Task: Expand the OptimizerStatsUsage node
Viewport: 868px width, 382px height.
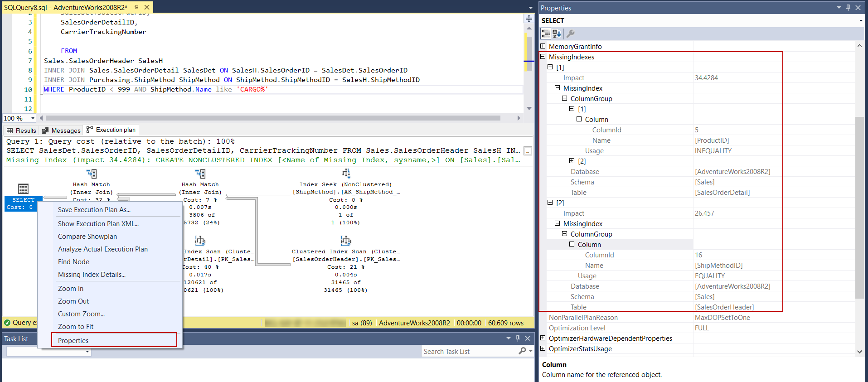Action: 543,348
